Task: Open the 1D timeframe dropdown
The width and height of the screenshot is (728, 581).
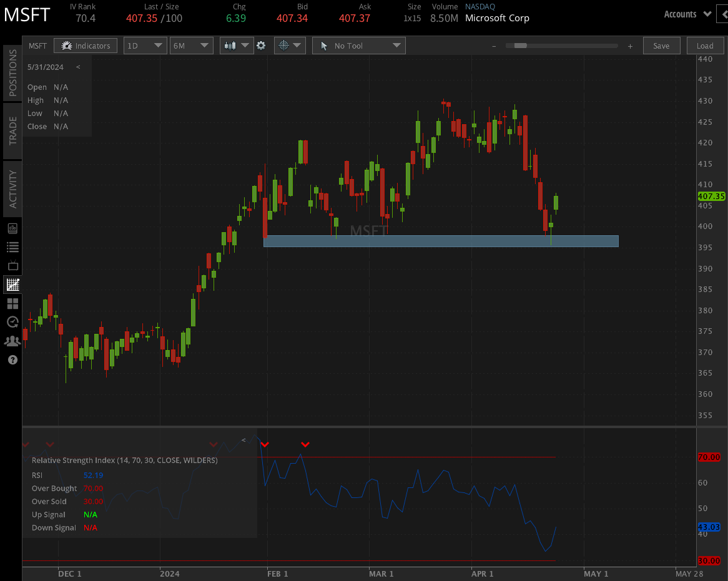Action: coord(145,45)
